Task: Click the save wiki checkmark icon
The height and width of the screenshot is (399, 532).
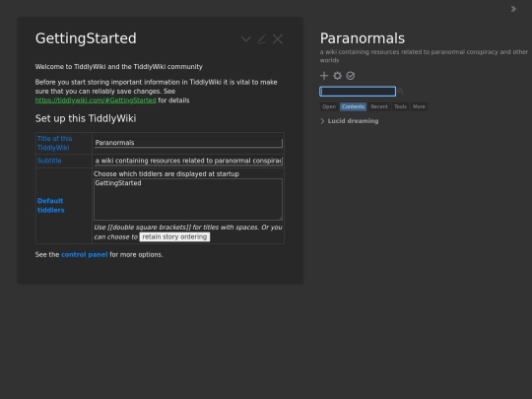Action: pos(351,76)
